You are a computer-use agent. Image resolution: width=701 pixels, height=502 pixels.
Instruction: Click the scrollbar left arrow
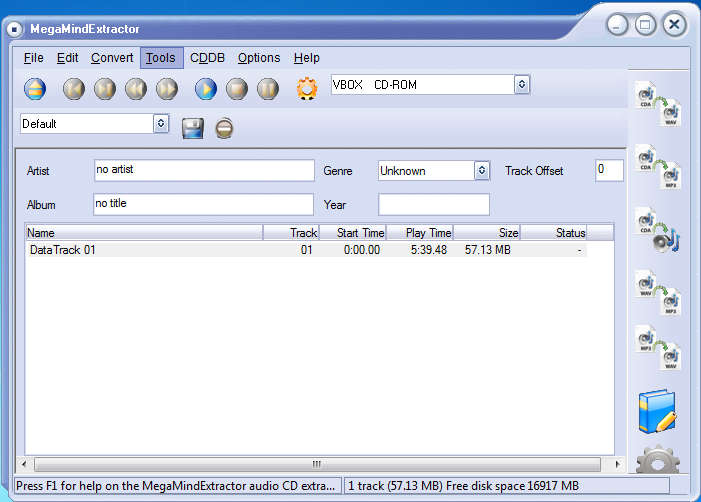(x=24, y=464)
